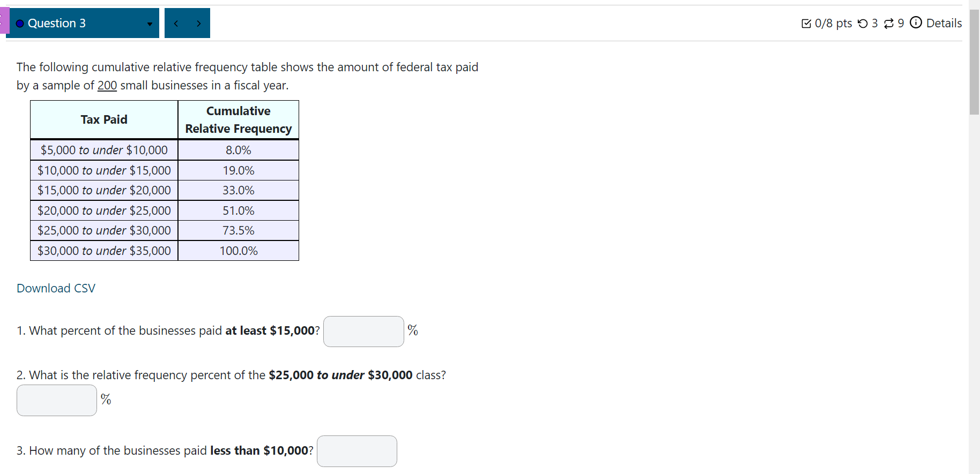The height and width of the screenshot is (474, 980).
Task: Select the $25,000 to under $30,000 table row
Action: [164, 230]
